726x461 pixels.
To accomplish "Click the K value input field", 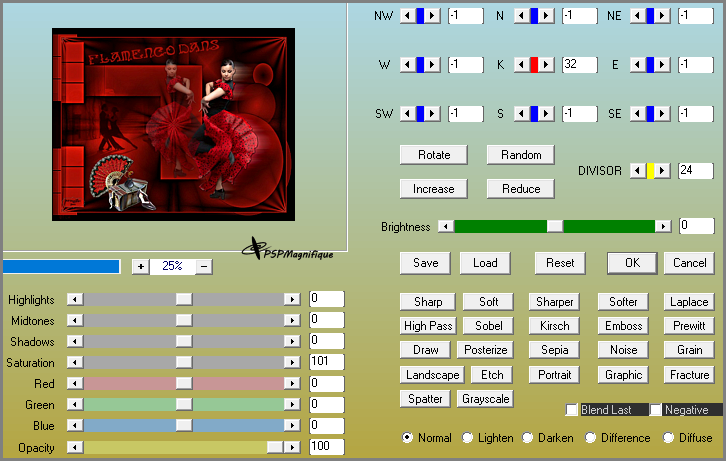I will [x=579, y=65].
